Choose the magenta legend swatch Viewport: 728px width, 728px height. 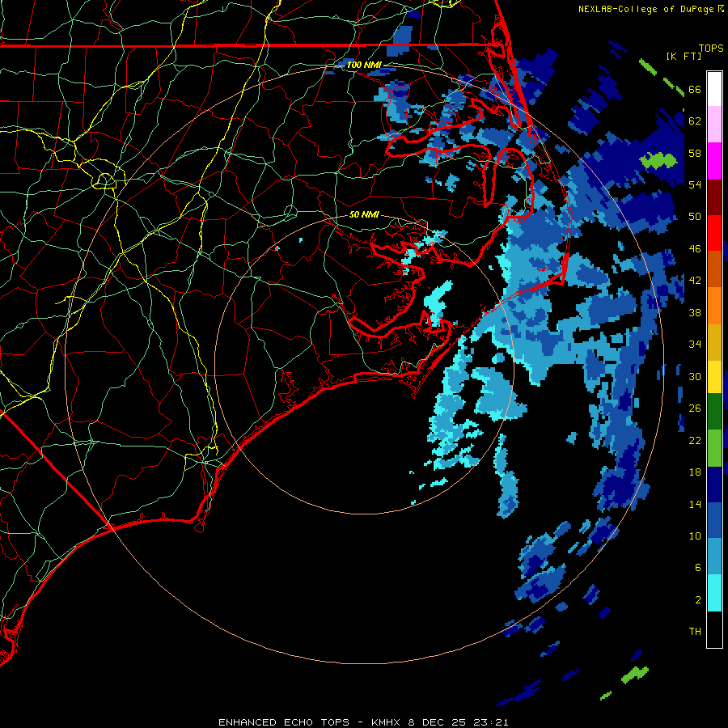tap(714, 161)
